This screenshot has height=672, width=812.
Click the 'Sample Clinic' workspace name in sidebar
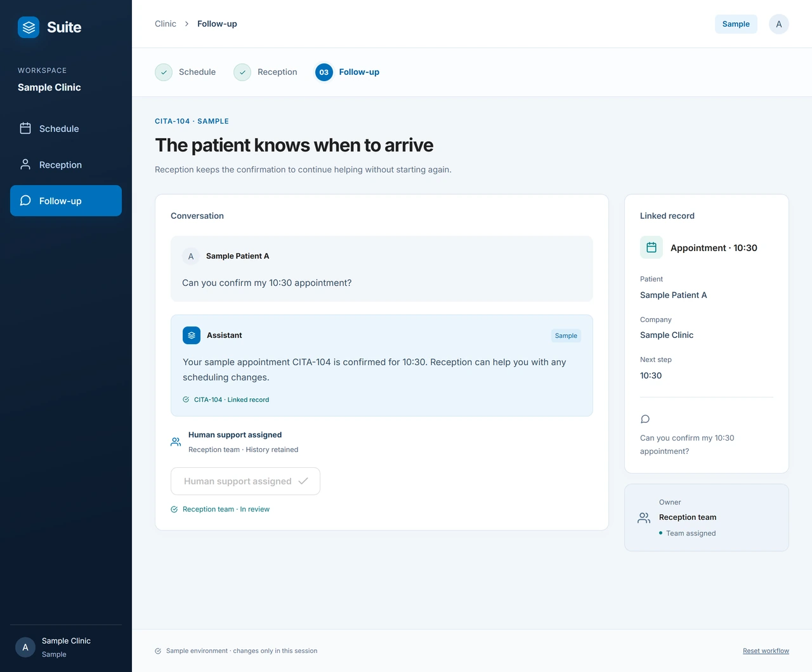(x=49, y=87)
